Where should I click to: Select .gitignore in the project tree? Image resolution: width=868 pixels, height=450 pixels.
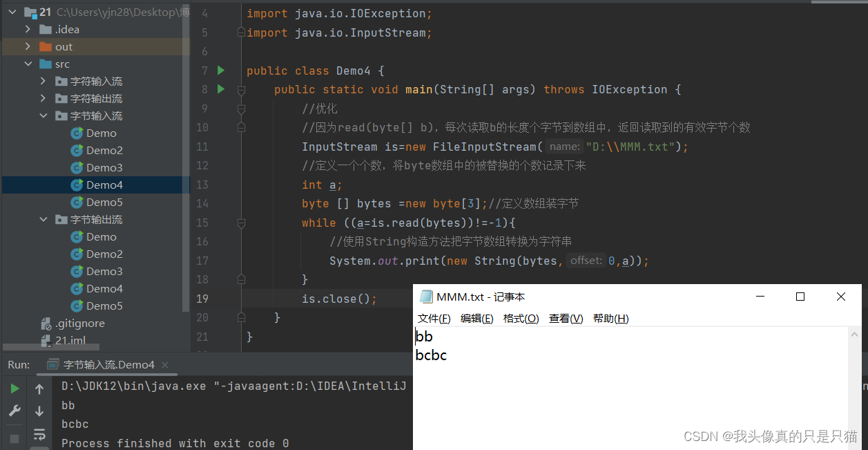(80, 323)
